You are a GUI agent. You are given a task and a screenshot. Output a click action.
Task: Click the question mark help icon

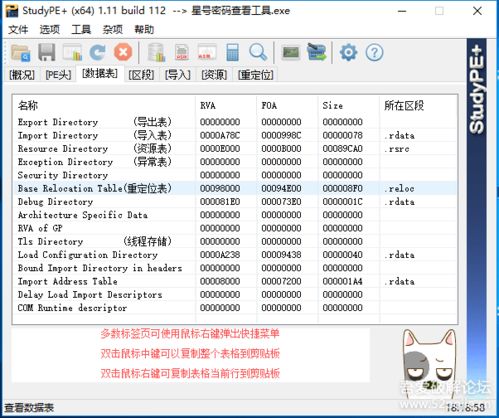[374, 52]
